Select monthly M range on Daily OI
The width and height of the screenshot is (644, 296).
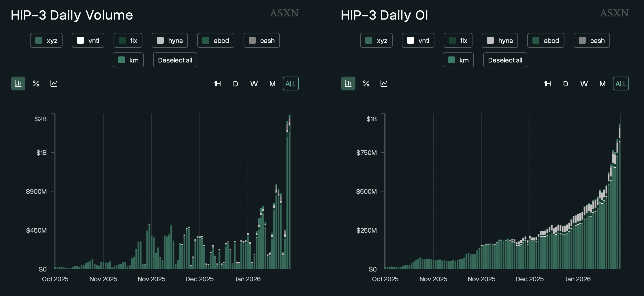(x=602, y=84)
